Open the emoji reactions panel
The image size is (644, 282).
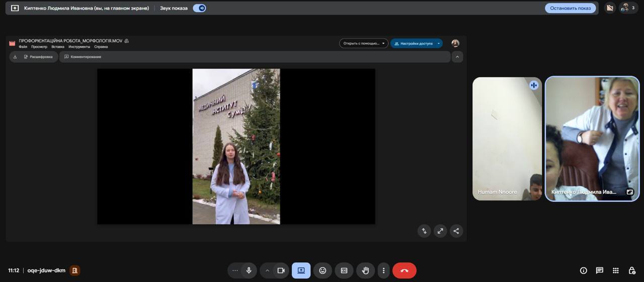click(x=323, y=270)
